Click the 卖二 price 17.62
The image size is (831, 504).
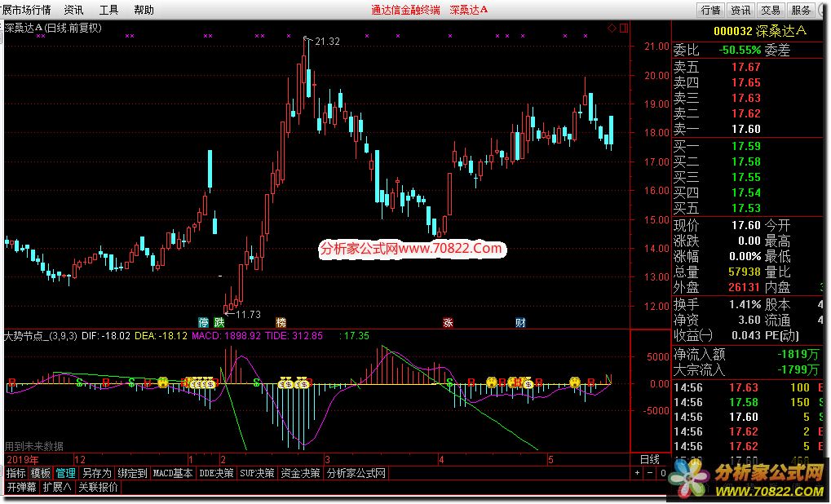(746, 113)
